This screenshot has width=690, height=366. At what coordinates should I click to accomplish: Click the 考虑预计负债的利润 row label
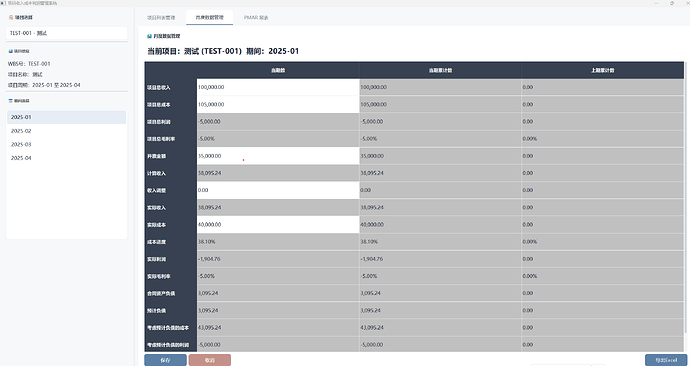pos(168,345)
